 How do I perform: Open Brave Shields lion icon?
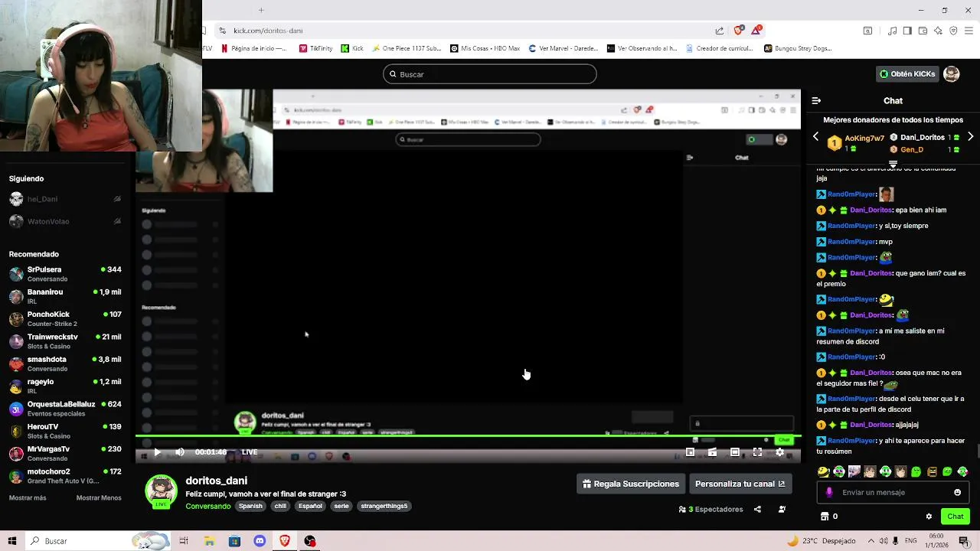tap(738, 31)
